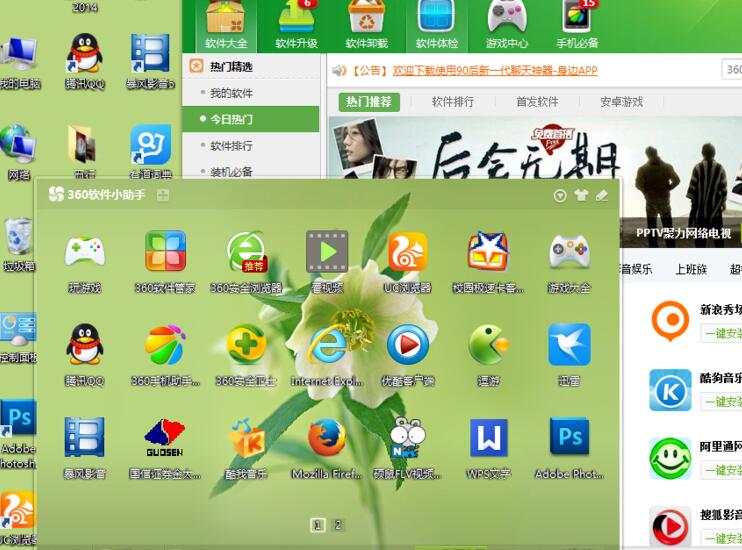Open 360安全浏览器 icon in helper panel
742x550 pixels.
tap(246, 251)
